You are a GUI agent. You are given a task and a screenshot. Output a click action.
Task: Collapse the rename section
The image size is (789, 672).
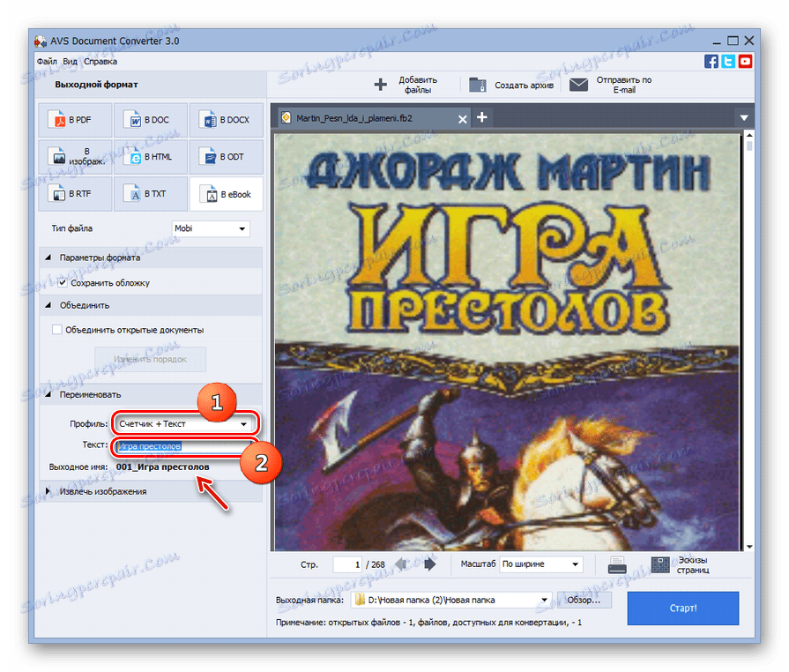(48, 394)
